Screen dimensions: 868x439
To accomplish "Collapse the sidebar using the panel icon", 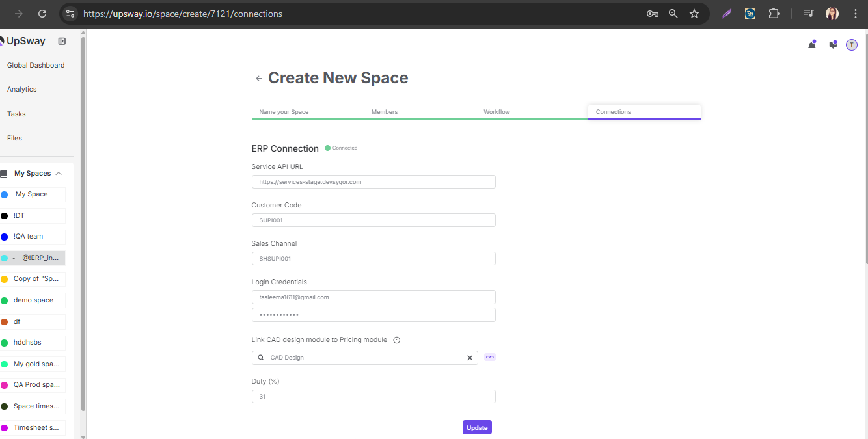I will tap(62, 41).
